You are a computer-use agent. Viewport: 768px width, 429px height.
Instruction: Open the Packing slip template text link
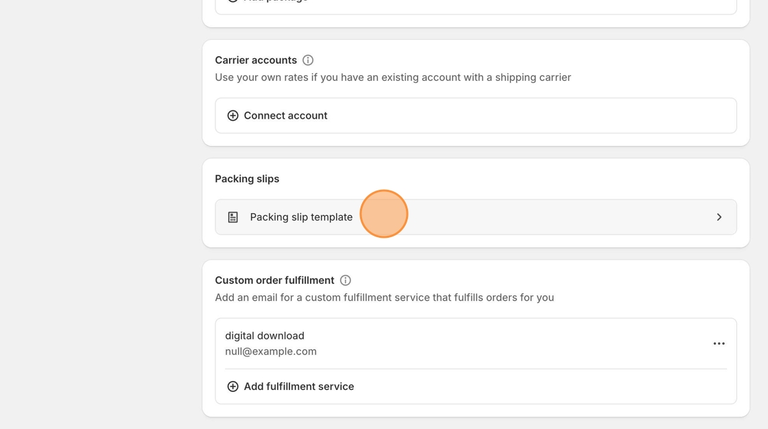click(301, 217)
